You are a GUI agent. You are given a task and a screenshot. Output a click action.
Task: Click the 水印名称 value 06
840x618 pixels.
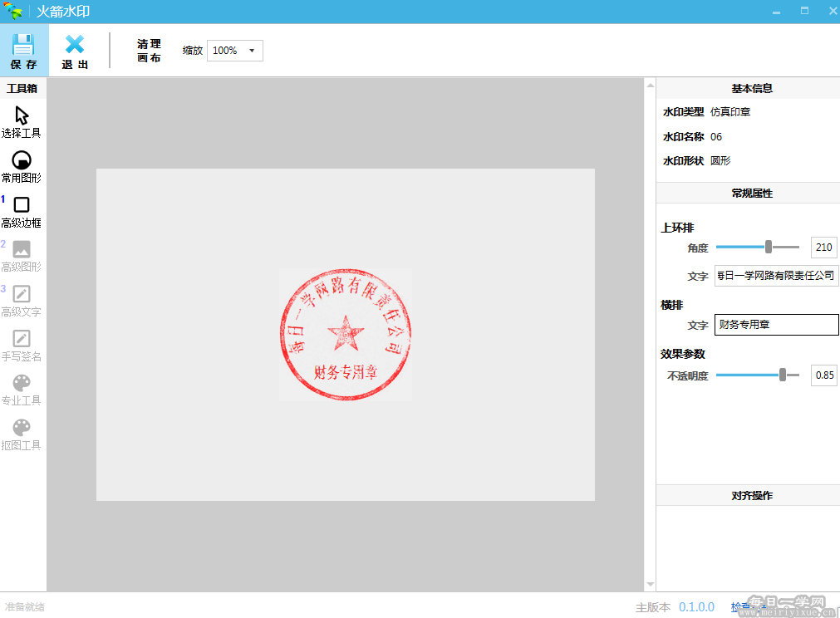click(x=716, y=137)
